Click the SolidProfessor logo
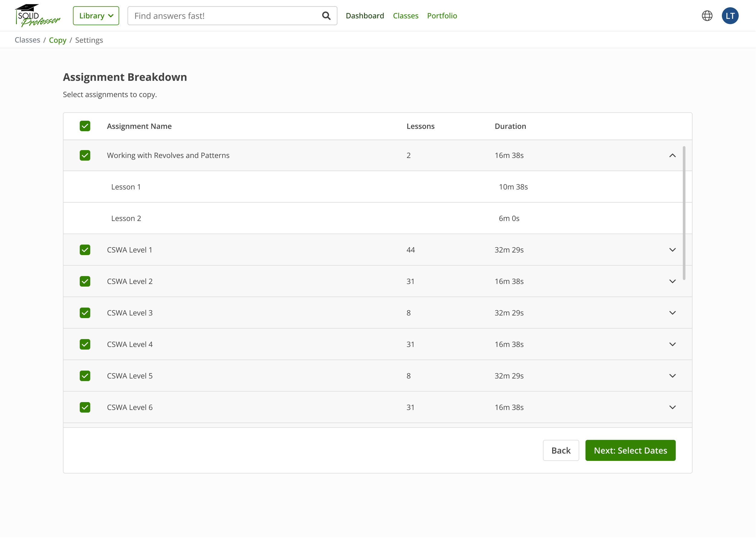756x538 pixels. coord(37,15)
